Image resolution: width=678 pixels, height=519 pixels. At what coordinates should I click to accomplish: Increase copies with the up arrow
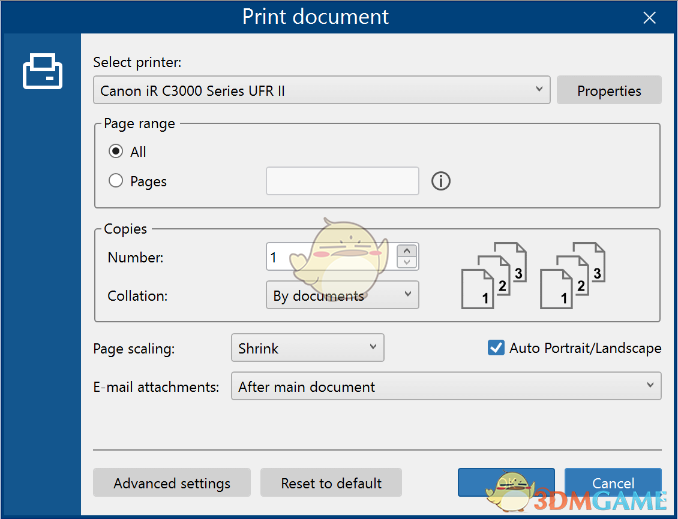point(407,251)
